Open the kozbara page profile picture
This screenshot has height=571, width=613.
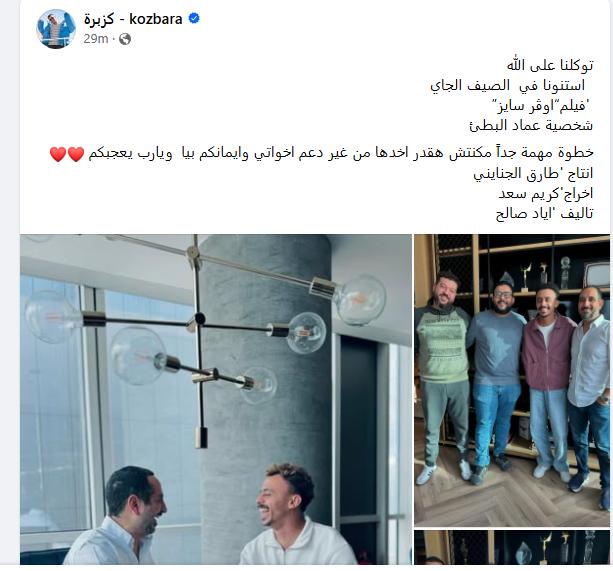(x=56, y=28)
